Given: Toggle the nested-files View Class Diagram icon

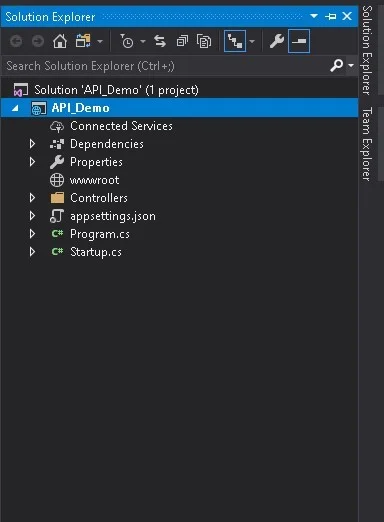Looking at the screenshot, I should (x=235, y=41).
